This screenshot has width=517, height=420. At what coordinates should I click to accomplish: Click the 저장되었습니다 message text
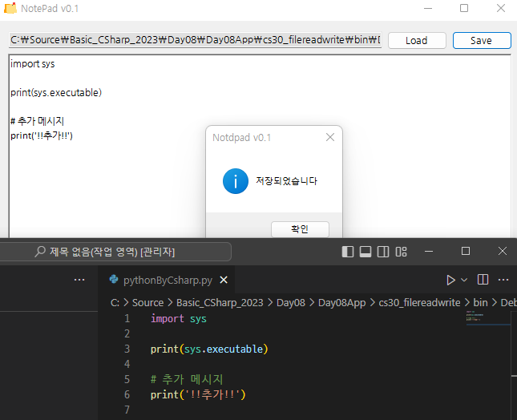[x=286, y=181]
